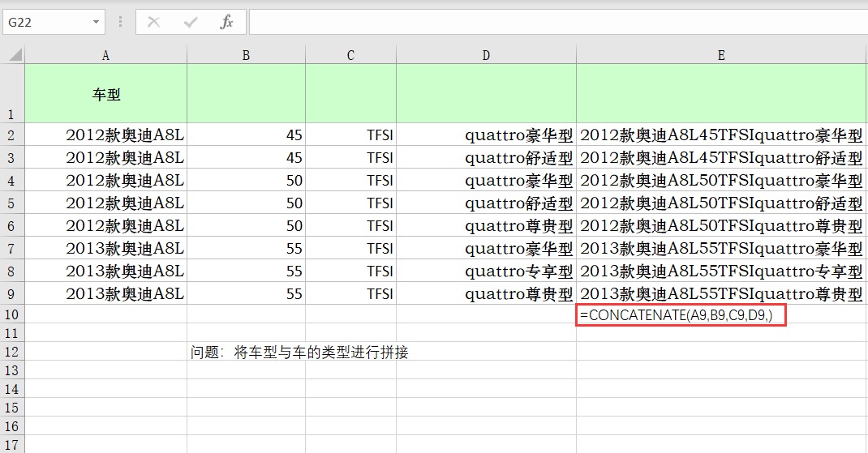Click cell E8 2013款奥迪A8L55TFSIquattro专享型
This screenshot has height=453, width=868.
pos(721,271)
